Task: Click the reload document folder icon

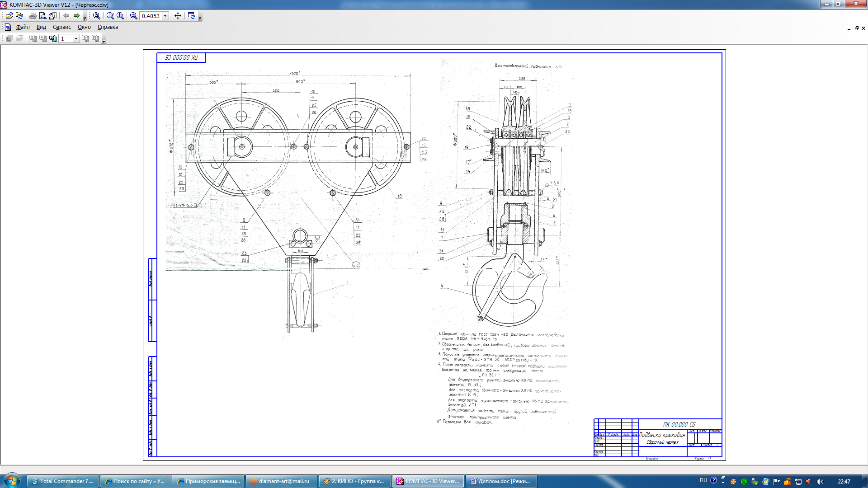Action: click(19, 16)
